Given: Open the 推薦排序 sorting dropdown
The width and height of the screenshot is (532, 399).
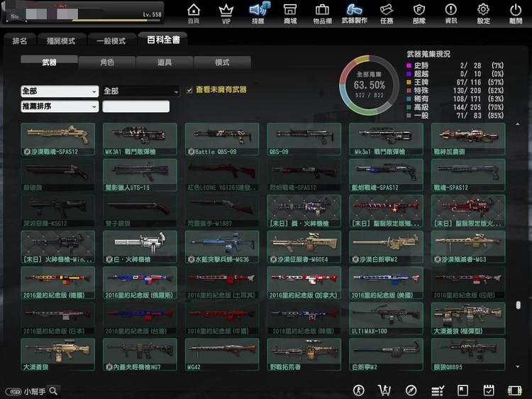Looking at the screenshot, I should pyautogui.click(x=60, y=106).
